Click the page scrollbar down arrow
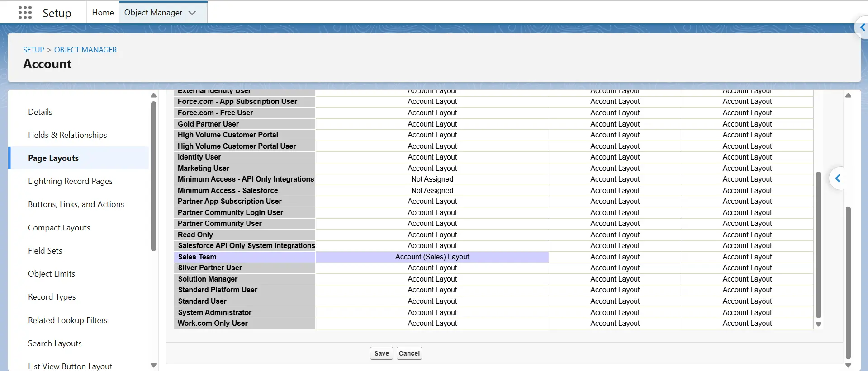 point(848,366)
